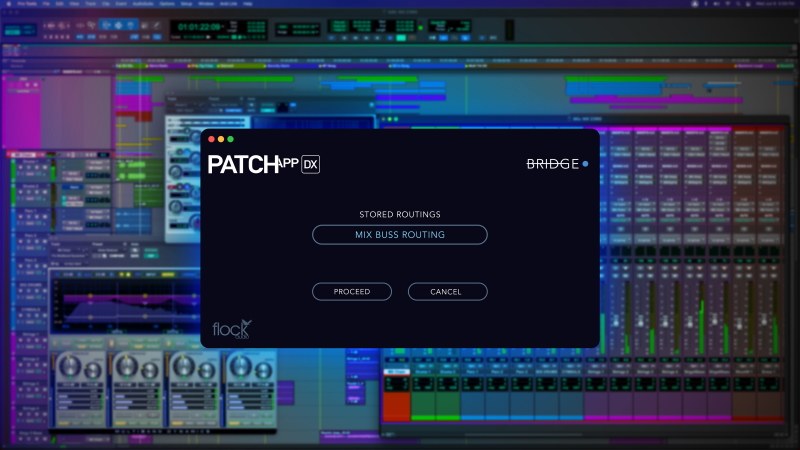Zoom the dialog with the green button
This screenshot has height=450, width=800.
click(231, 139)
